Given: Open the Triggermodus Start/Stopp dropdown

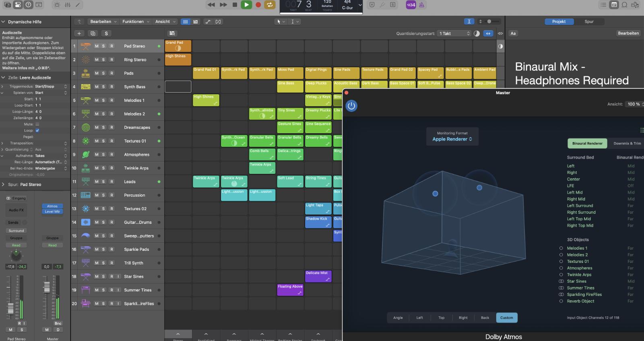Looking at the screenshot, I should (x=51, y=87).
